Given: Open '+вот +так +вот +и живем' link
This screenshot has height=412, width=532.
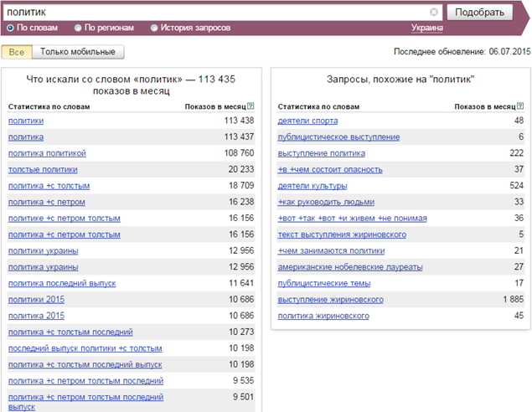Looking at the screenshot, I should point(352,219).
